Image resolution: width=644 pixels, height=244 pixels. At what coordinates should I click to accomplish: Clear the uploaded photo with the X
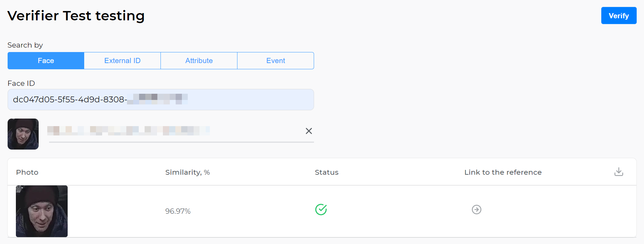tap(309, 131)
